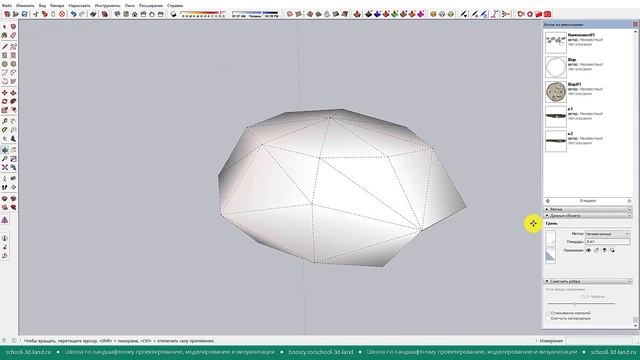Click components navigation back arrow
Viewport: 640px width, 360px height.
[548, 201]
